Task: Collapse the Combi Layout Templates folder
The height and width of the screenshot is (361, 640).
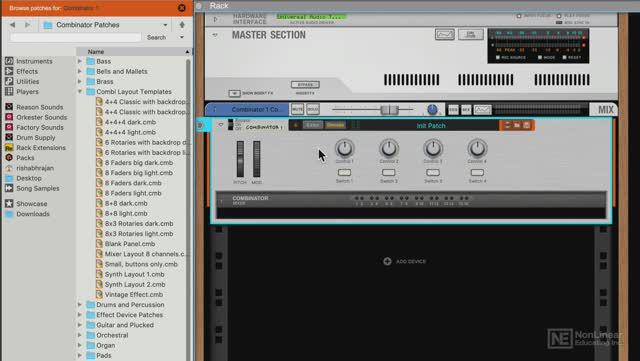Action: coord(80,92)
